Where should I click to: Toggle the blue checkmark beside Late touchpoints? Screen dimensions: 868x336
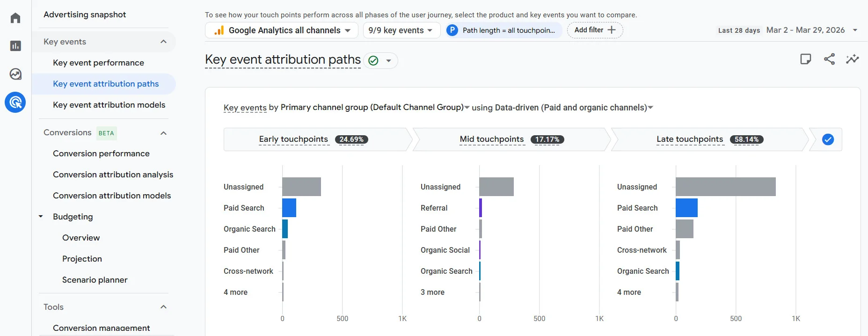[828, 139]
